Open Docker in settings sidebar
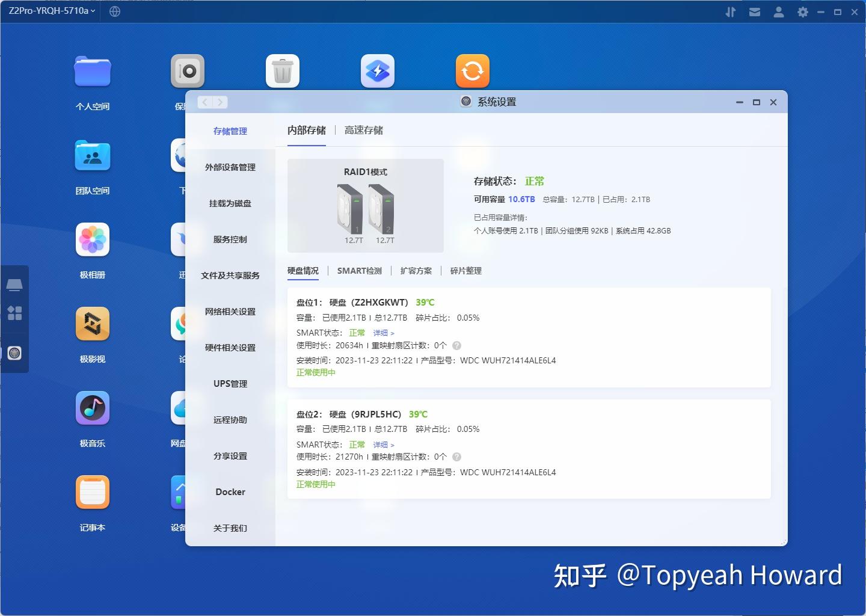 pos(230,492)
